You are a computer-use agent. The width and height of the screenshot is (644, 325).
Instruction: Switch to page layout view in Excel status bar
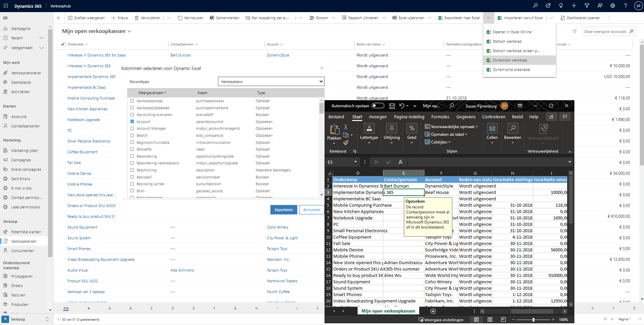tap(490, 320)
